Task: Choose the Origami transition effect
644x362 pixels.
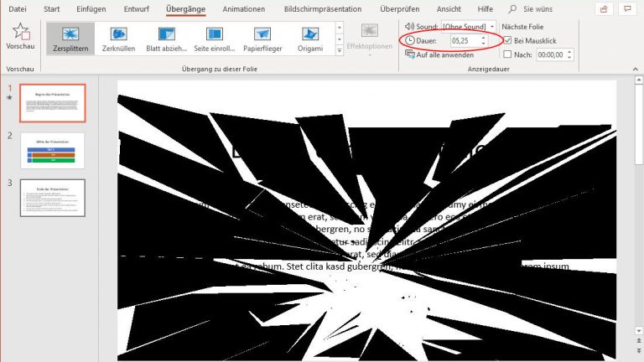Action: (310, 39)
